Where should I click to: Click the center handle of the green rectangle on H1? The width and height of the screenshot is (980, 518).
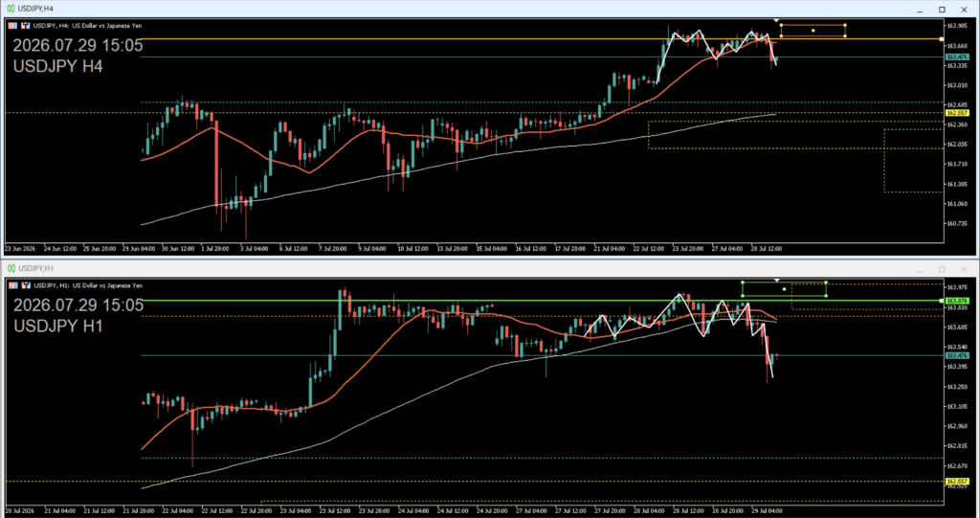[x=785, y=289]
